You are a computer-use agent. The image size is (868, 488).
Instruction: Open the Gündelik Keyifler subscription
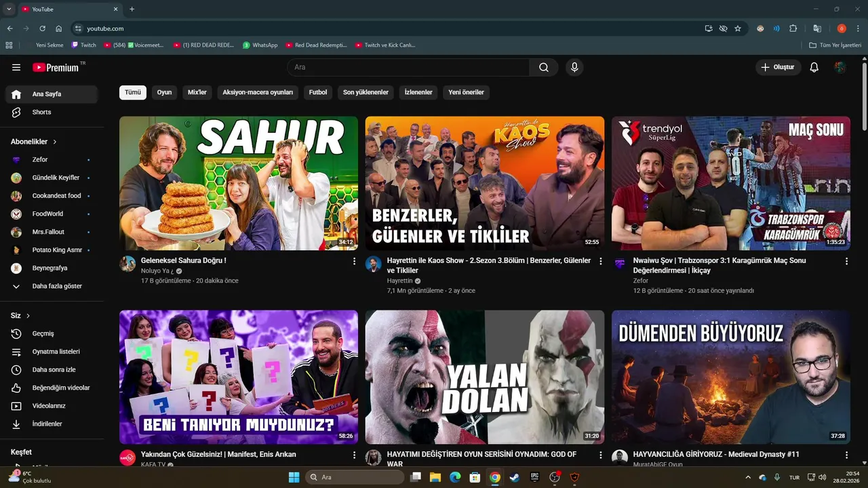(x=52, y=178)
